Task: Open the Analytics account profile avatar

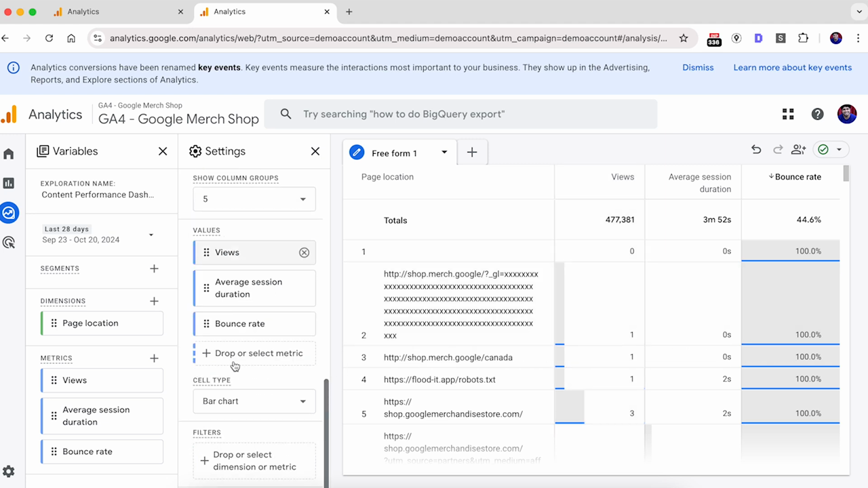Action: coord(847,114)
